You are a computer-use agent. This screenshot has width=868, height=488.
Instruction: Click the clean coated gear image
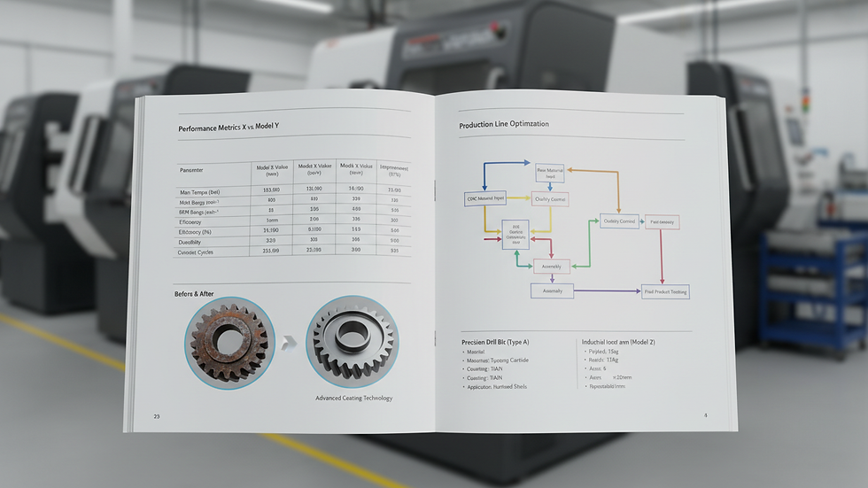353,341
